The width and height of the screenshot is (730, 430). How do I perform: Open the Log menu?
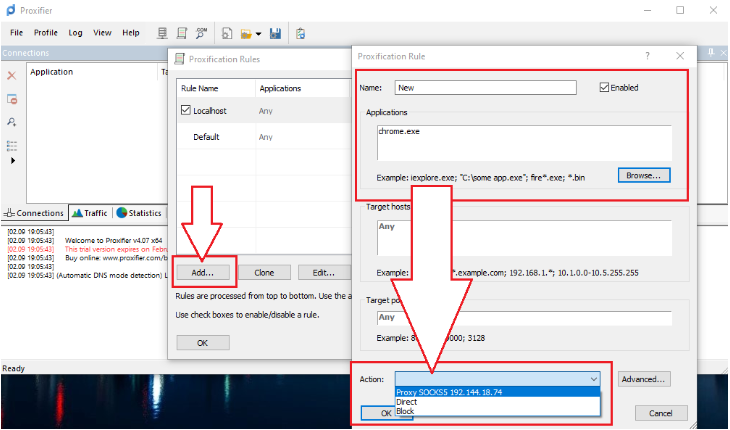pyautogui.click(x=75, y=33)
